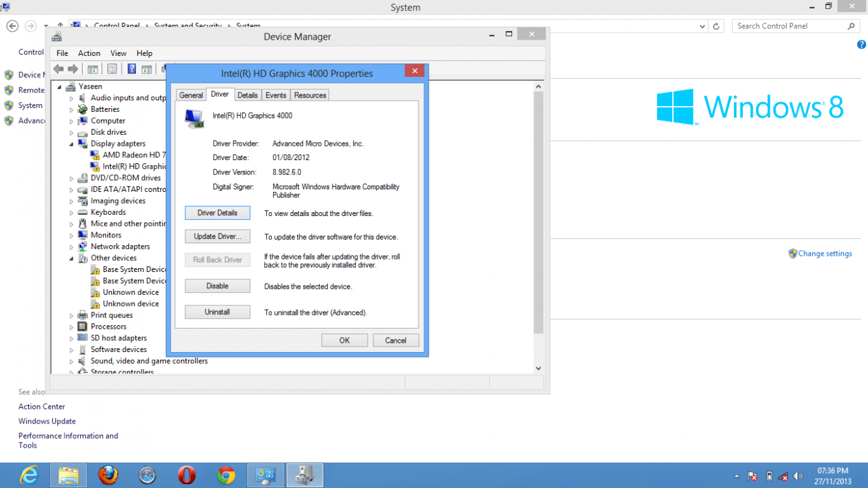868x488 pixels.
Task: Click clock and date in taskbar
Action: point(832,476)
